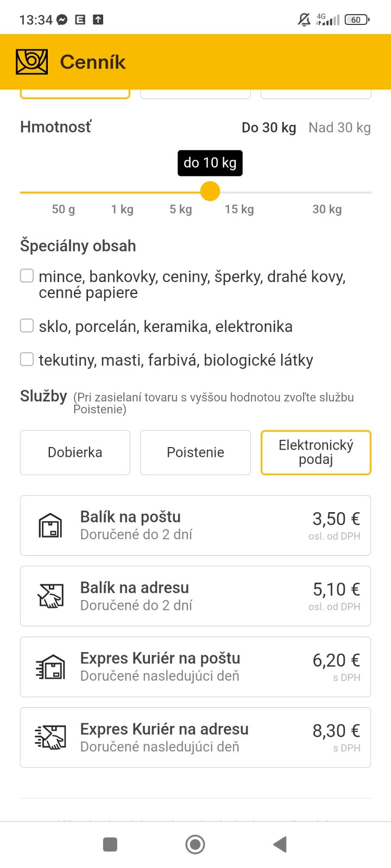Click the yellow weight slider handle
This screenshot has height=868, width=391.
coord(210,192)
